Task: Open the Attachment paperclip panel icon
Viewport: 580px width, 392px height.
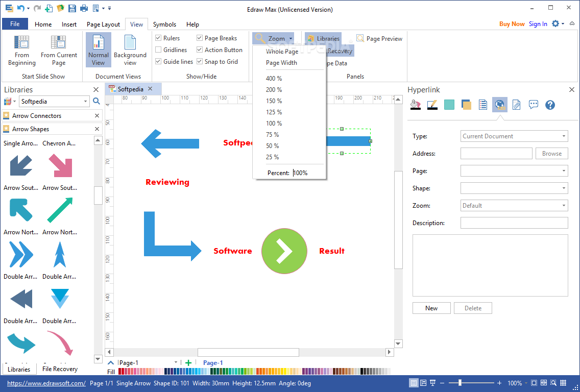Action: pyautogui.click(x=516, y=105)
